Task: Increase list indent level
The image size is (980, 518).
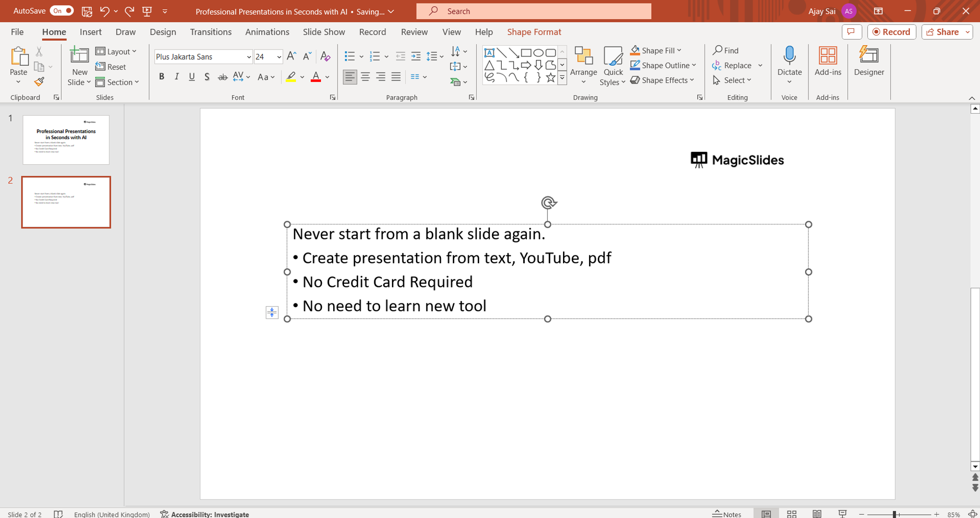Action: point(416,56)
